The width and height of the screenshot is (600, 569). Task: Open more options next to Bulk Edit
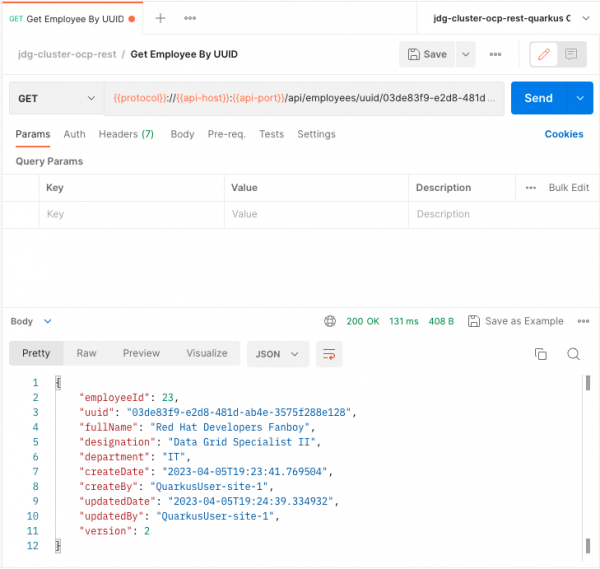(530, 188)
